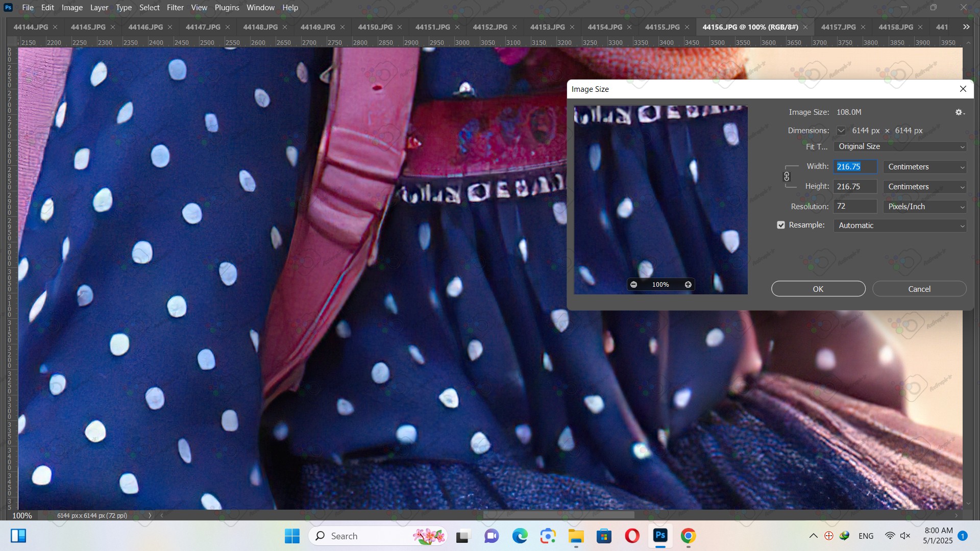Close the active 44156.JPG tab
This screenshot has width=980, height=551.
[805, 27]
